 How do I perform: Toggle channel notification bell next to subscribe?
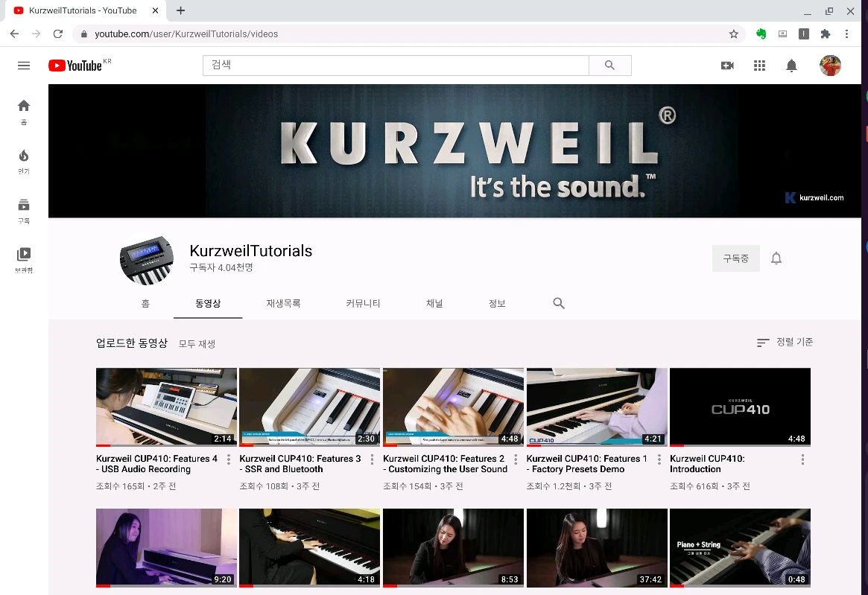coord(776,258)
